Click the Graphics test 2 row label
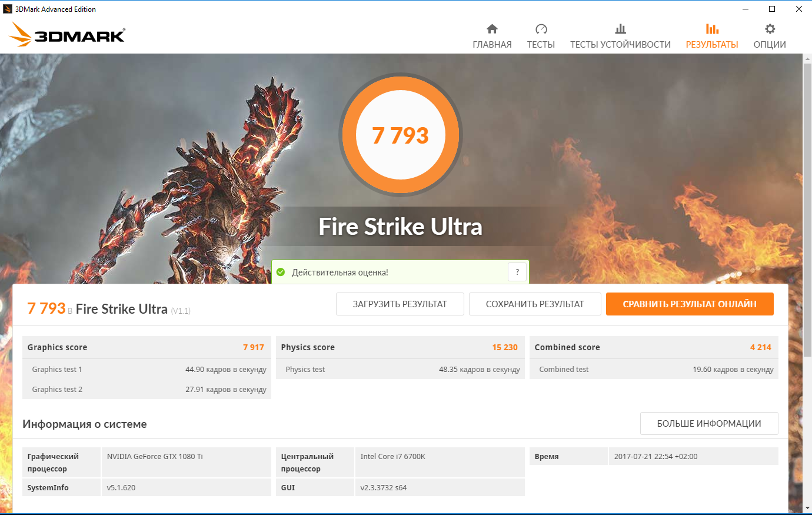 [x=57, y=390]
